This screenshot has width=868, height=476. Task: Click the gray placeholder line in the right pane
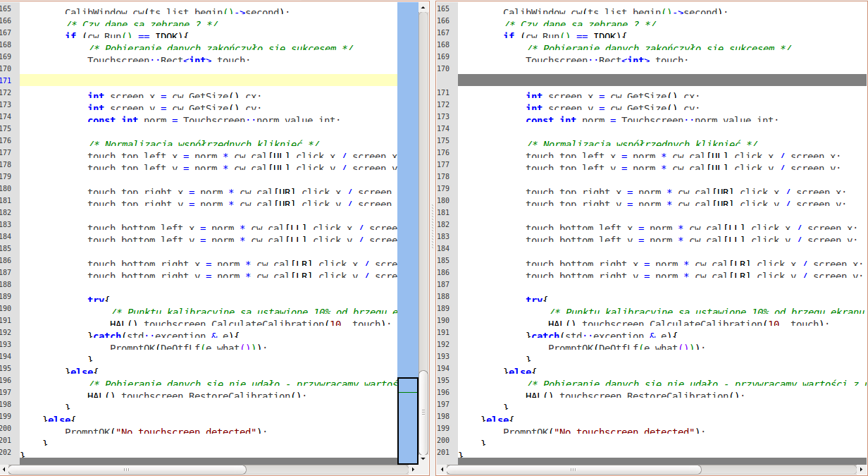(x=661, y=80)
